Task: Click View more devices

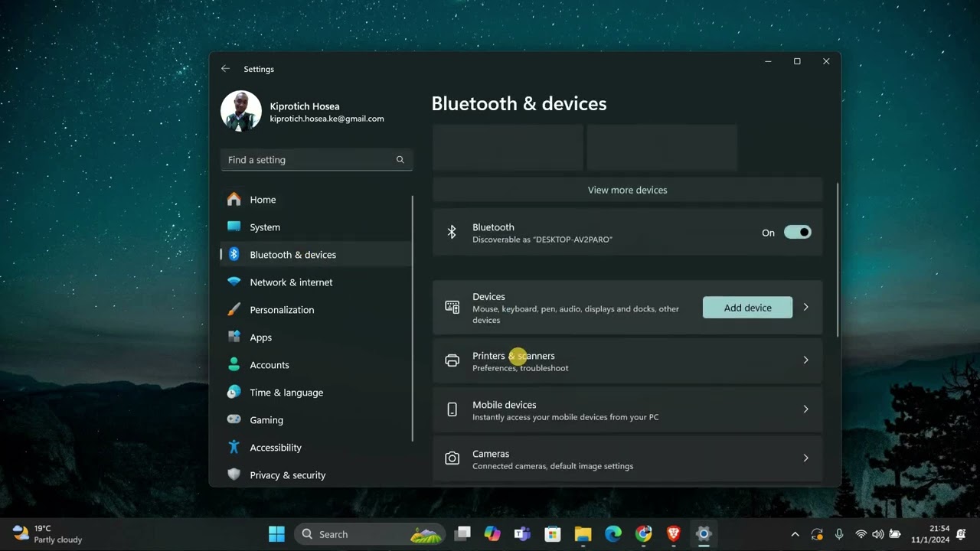Action: (x=627, y=190)
